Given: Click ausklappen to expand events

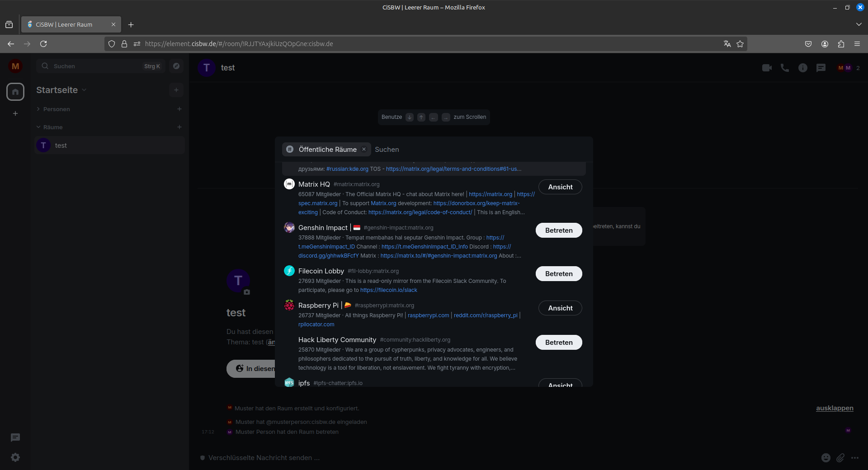Looking at the screenshot, I should (x=835, y=408).
